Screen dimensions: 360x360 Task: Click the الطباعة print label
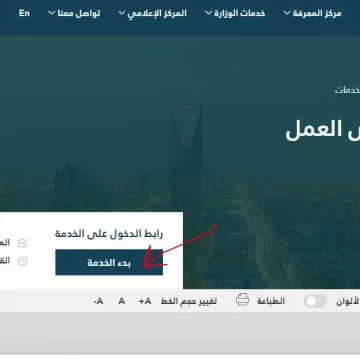pos(271,301)
